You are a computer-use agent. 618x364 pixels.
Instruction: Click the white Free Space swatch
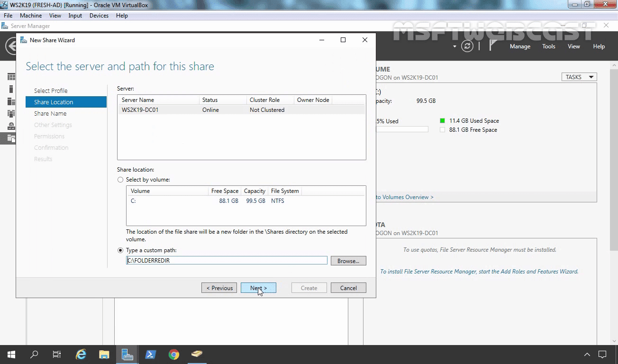[x=442, y=130]
